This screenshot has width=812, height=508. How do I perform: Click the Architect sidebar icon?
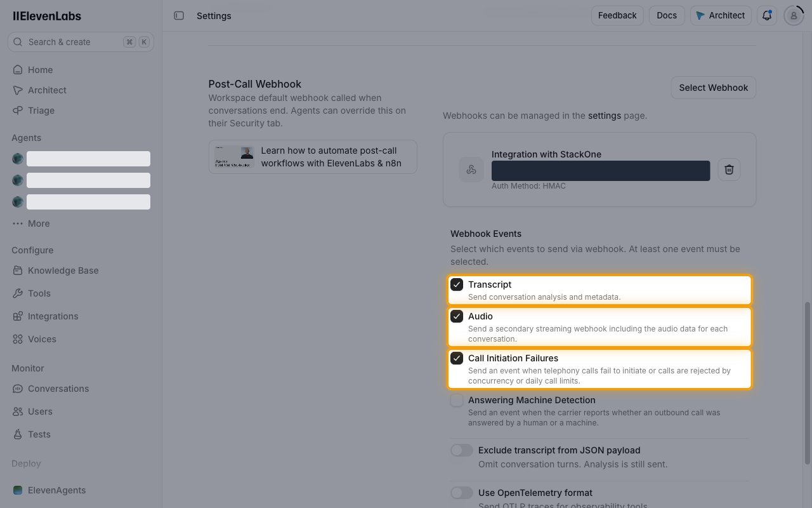point(18,90)
